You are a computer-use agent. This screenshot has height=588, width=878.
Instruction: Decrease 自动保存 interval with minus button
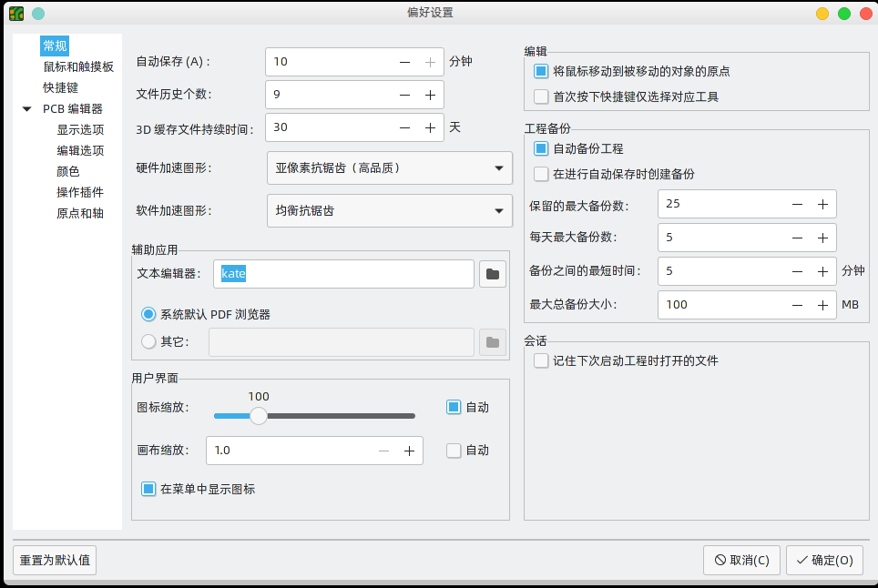(x=403, y=62)
